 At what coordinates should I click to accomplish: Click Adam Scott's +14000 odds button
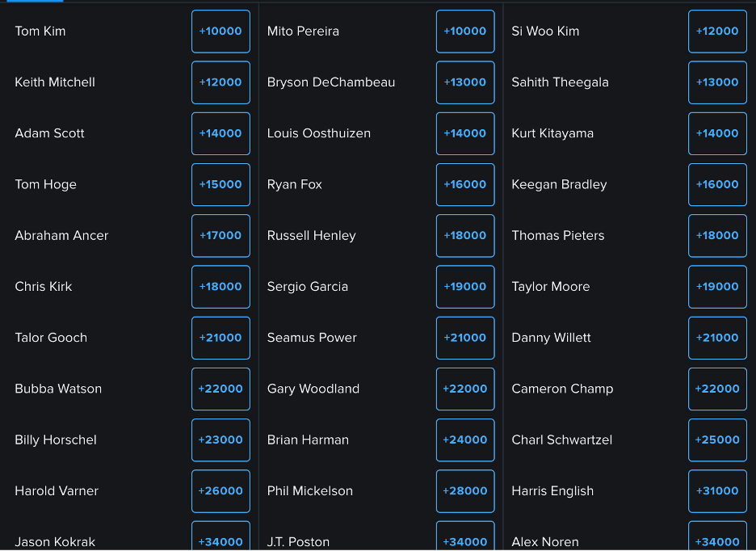pyautogui.click(x=220, y=133)
